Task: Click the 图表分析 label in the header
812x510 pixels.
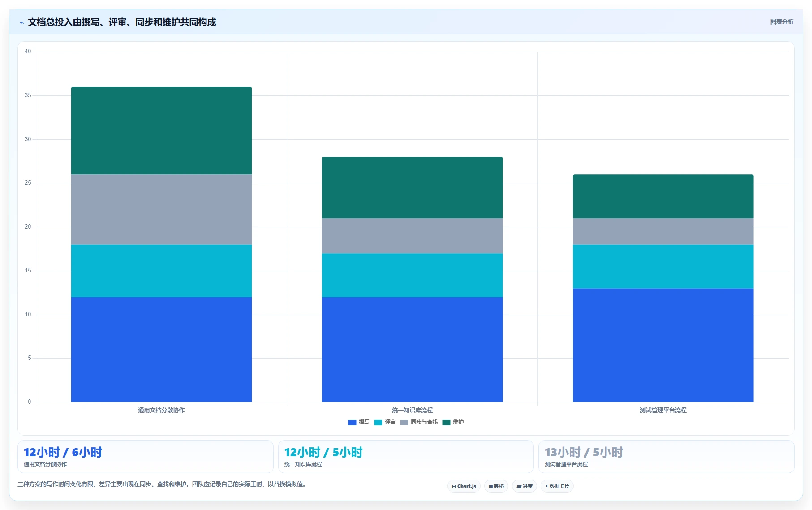Action: coord(782,22)
